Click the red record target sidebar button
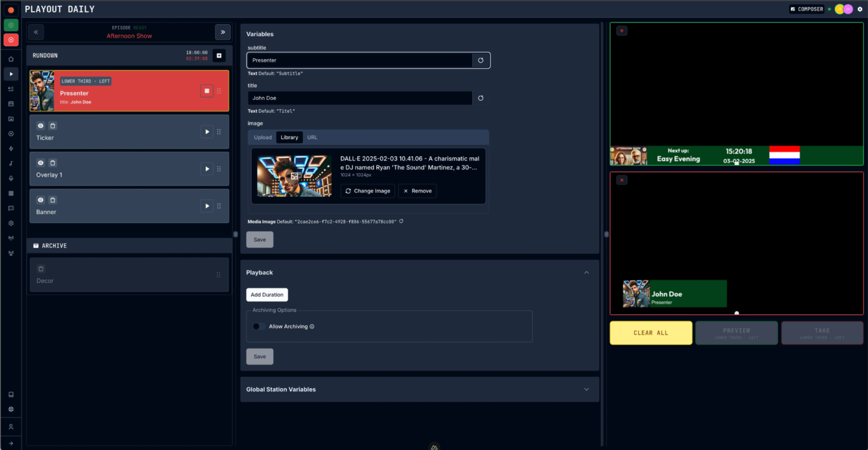Image resolution: width=868 pixels, height=450 pixels. click(x=11, y=40)
